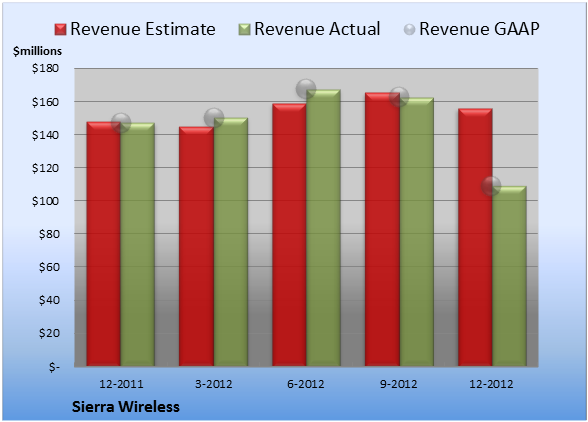The image size is (588, 422).
Task: Select the 'Revenue Actual' legend label
Action: coord(317,29)
